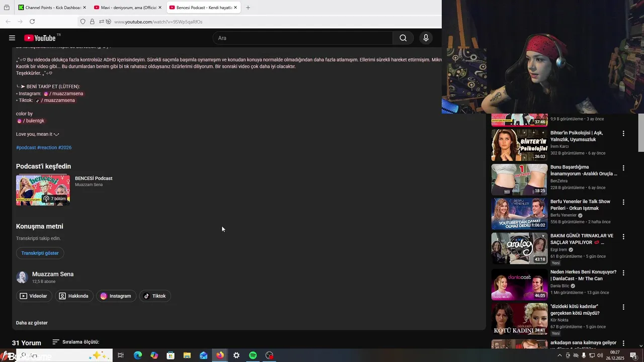Open the channel Hakkında button

click(74, 296)
